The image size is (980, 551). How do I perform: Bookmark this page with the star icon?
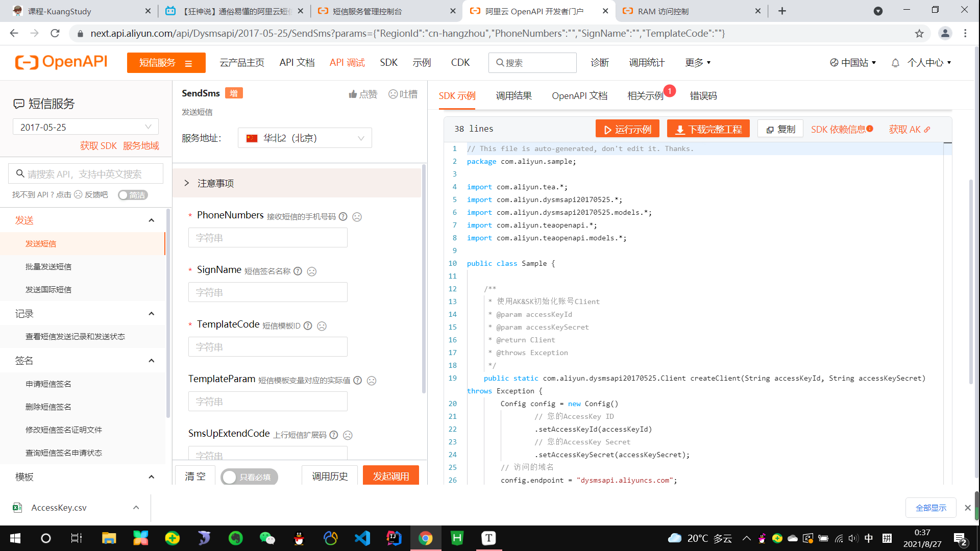click(x=919, y=34)
